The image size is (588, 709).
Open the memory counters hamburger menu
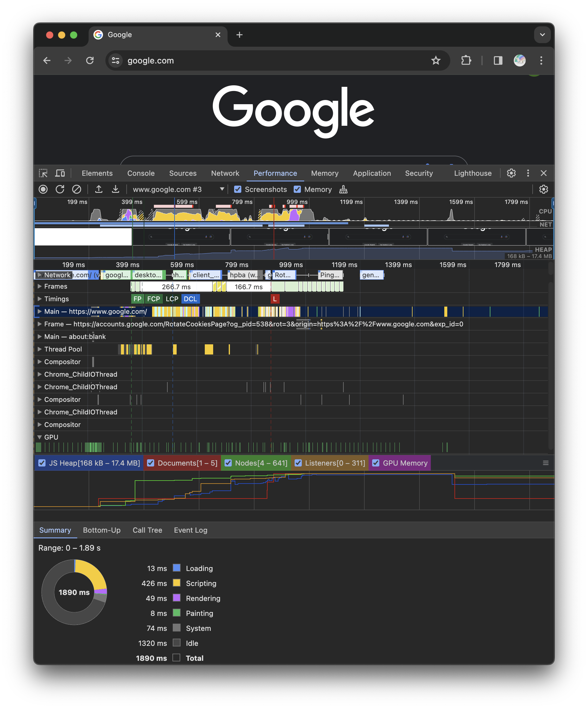click(x=545, y=463)
